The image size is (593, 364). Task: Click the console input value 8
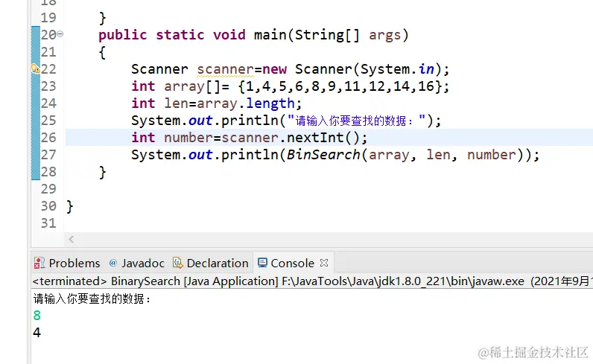click(37, 315)
